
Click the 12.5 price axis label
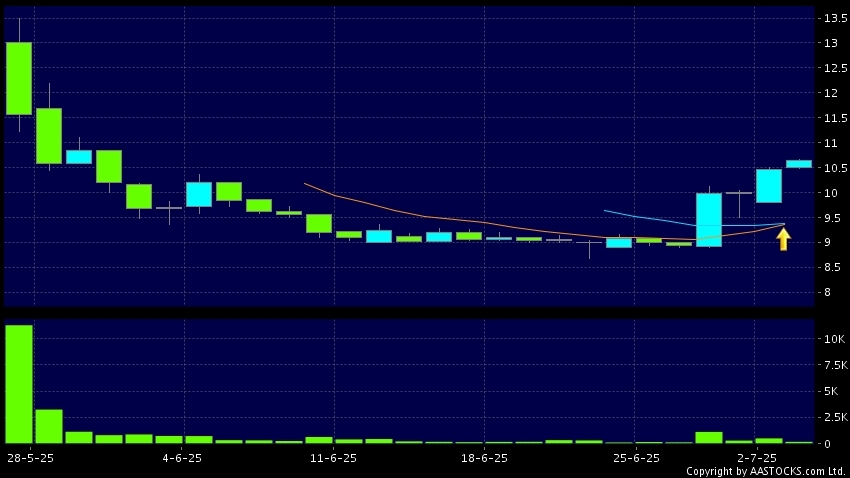[x=835, y=68]
